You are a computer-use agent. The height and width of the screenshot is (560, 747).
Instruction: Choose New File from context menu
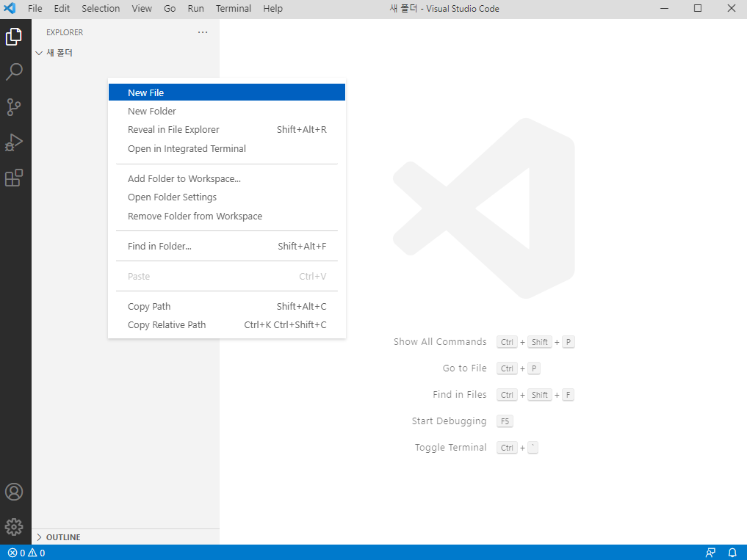(x=227, y=92)
